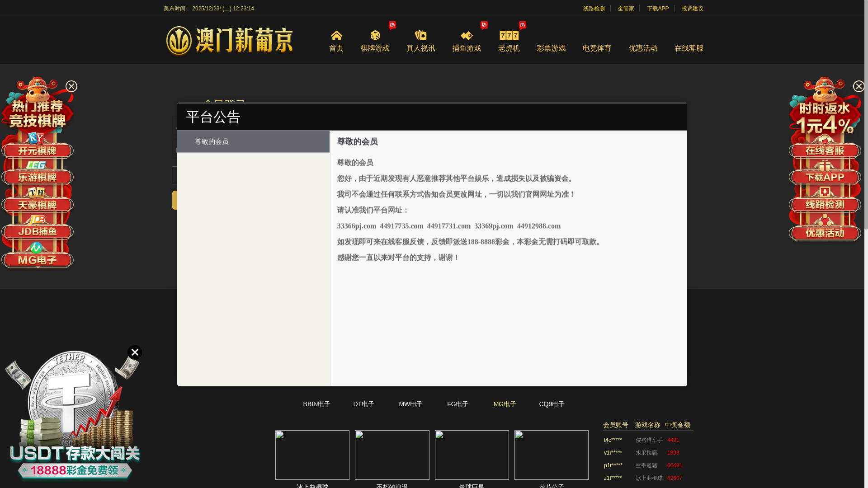Screen dimensions: 868x488
Task: Click the 下载APP top link
Action: 657,9
